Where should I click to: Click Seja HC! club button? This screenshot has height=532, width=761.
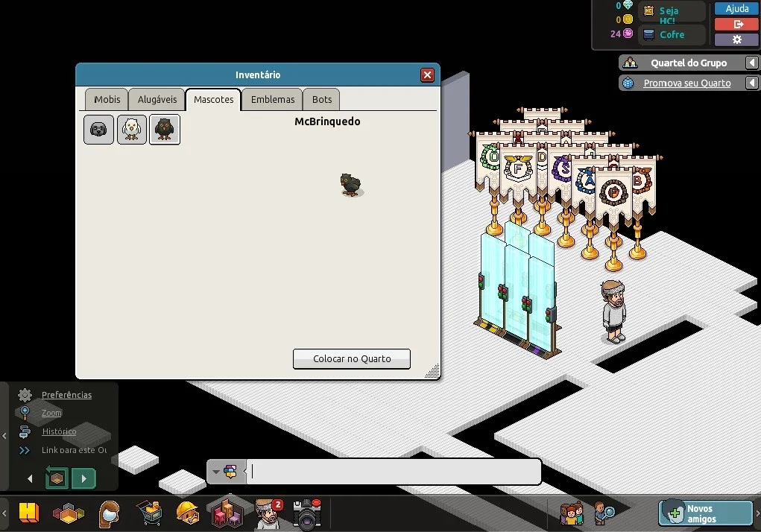(672, 12)
